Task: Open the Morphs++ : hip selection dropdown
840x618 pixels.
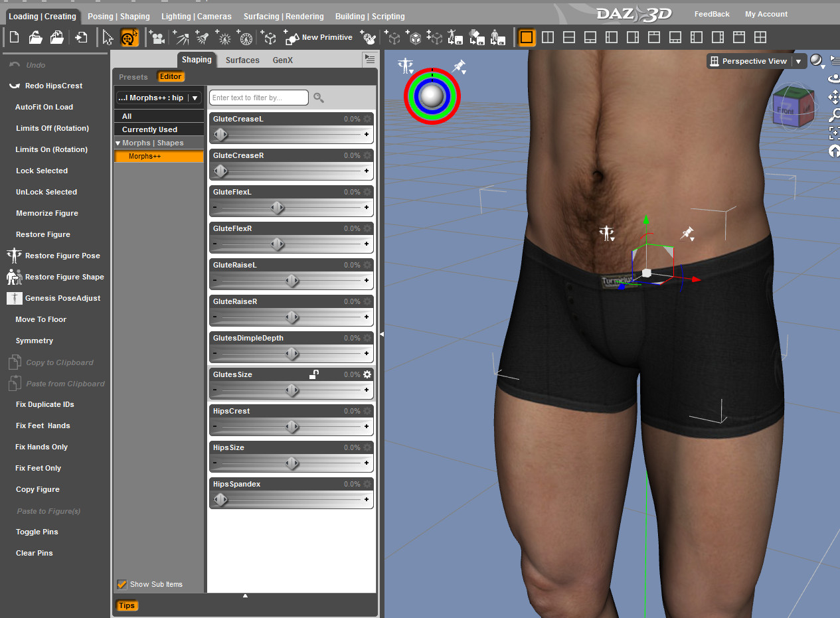Action: click(158, 98)
